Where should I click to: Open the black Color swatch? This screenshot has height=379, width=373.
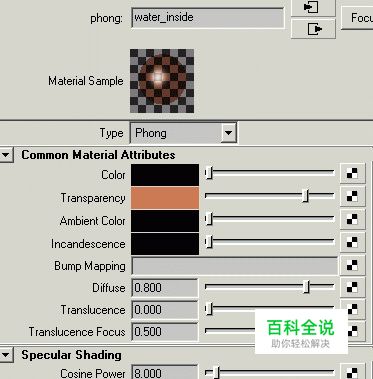pos(165,175)
